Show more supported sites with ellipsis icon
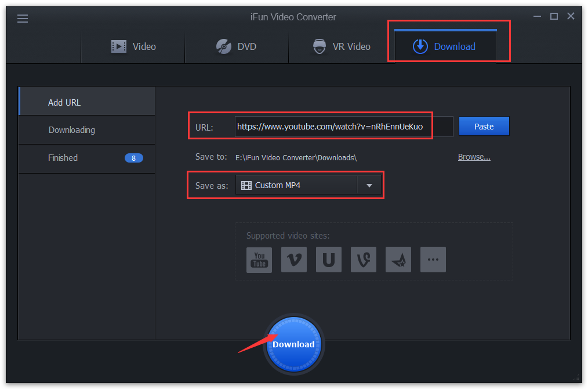The height and width of the screenshot is (389, 588). click(433, 260)
